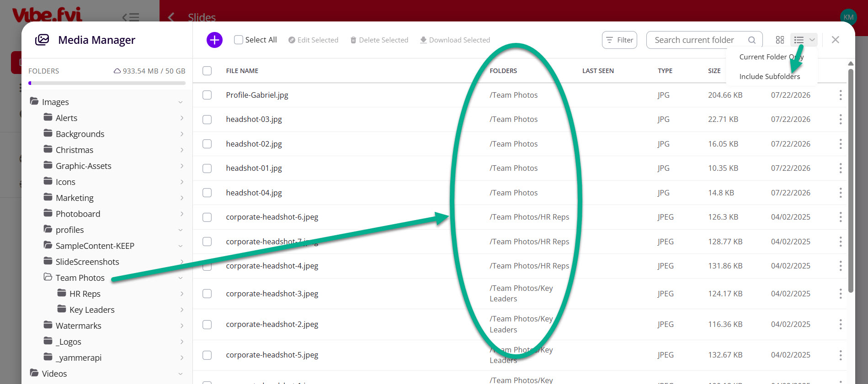
Task: Open row options for corporate-headshot-4.jpeg
Action: click(840, 266)
